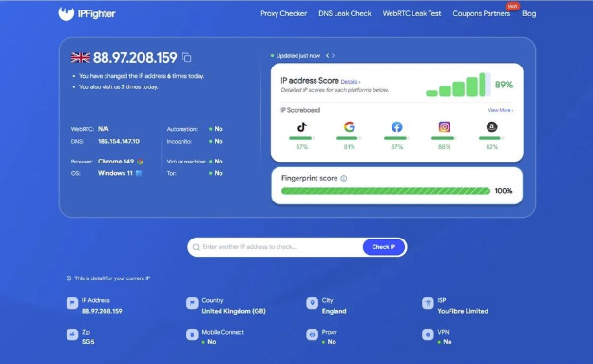Open WebRTC Leak Test page

(411, 13)
